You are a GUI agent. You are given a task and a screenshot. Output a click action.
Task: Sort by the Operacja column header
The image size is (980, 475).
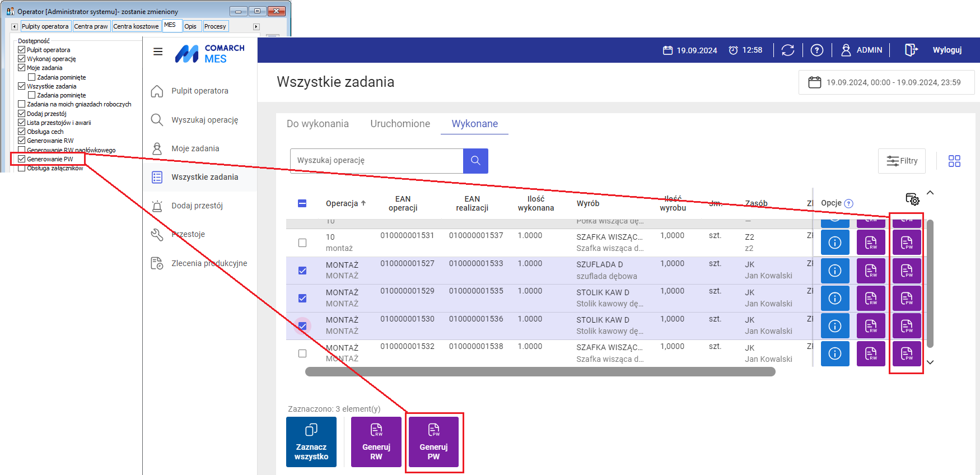(346, 203)
